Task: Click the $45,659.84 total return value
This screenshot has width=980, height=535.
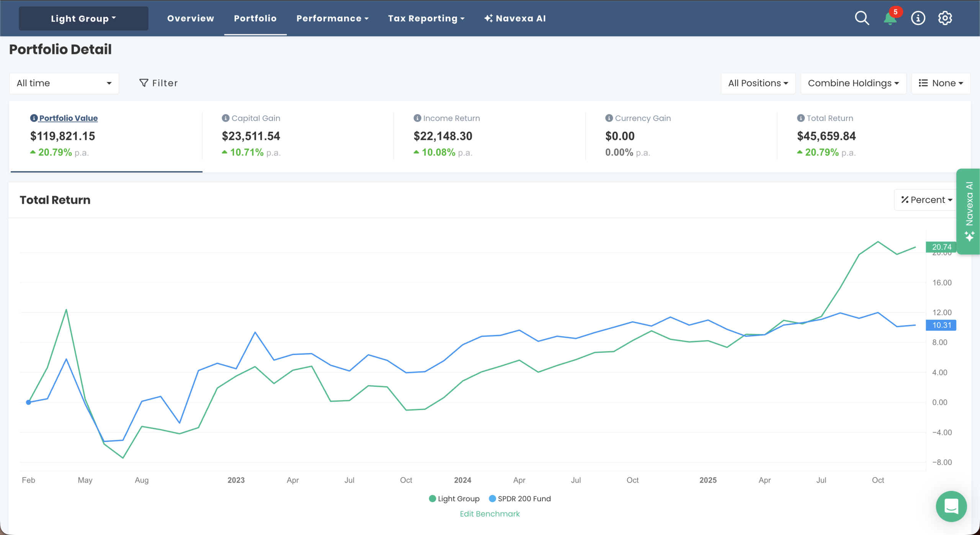Action: [x=826, y=136]
